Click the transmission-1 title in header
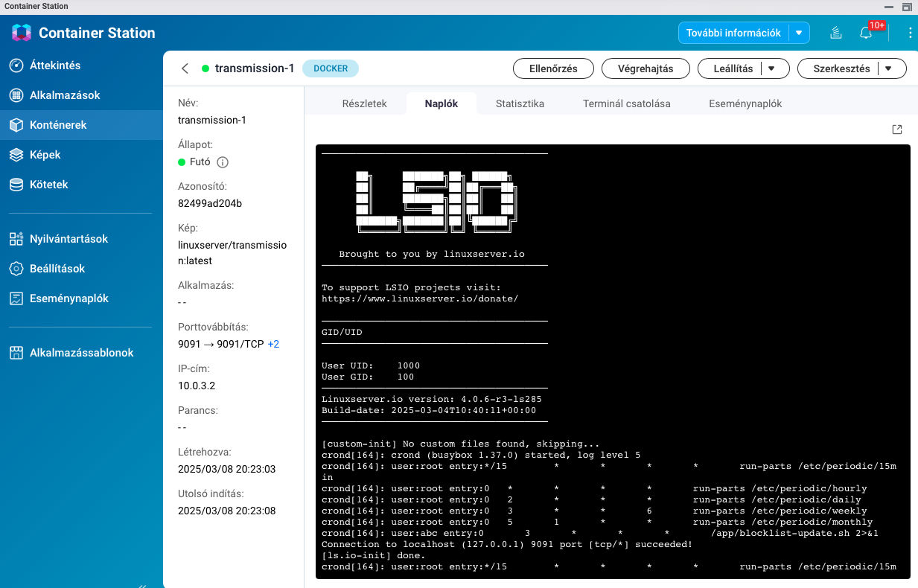Screen dimensions: 918x588 coord(255,68)
